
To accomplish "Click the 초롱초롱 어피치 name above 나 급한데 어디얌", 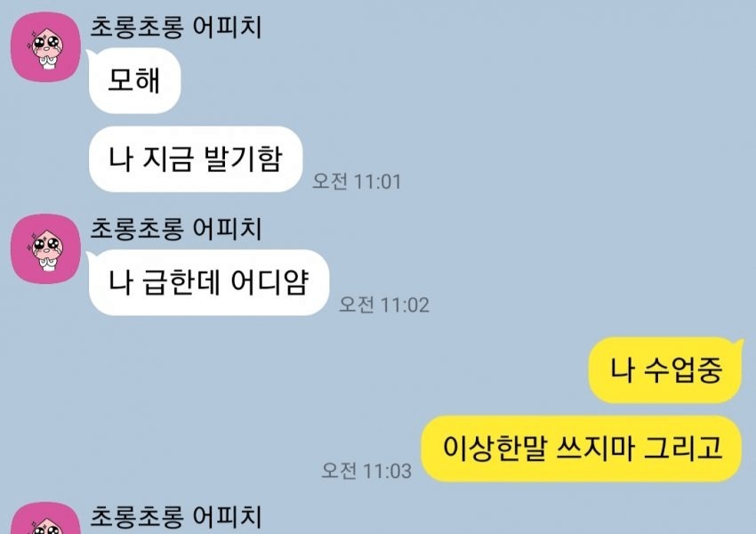I will (x=176, y=229).
